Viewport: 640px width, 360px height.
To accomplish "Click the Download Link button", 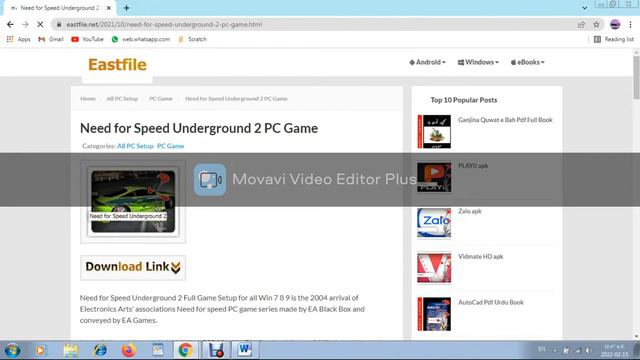I will point(133,267).
